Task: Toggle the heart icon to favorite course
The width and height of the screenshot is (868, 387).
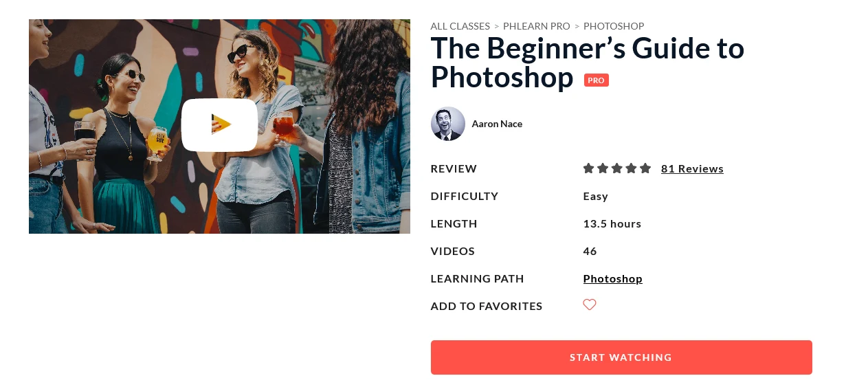Action: tap(590, 305)
